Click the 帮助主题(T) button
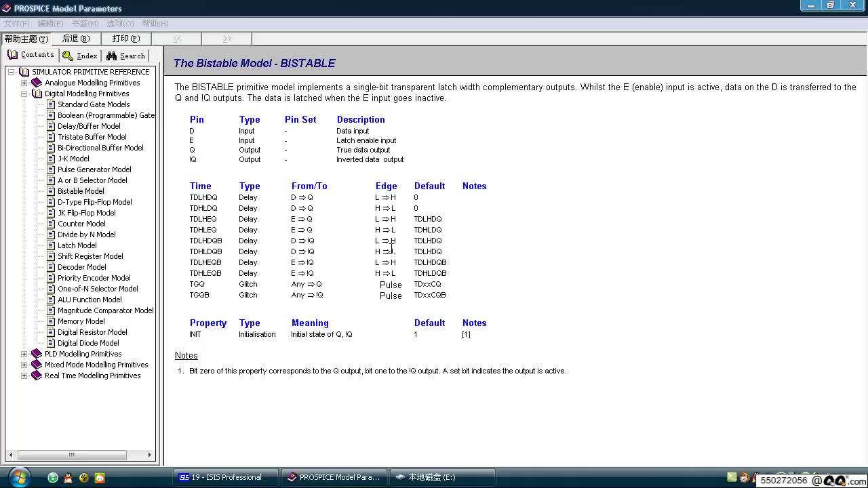Image resolution: width=868 pixels, height=488 pixels. [26, 39]
